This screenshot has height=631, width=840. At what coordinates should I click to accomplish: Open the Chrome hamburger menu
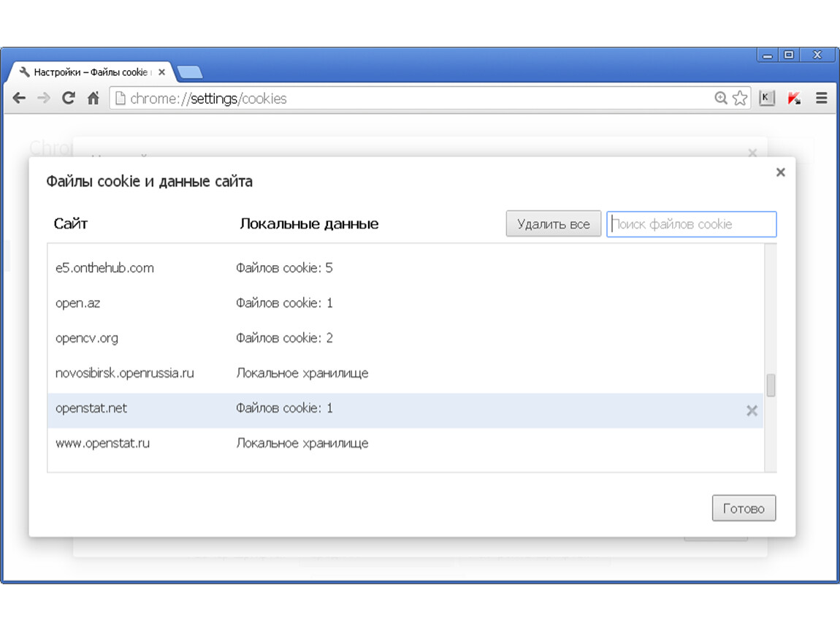click(821, 98)
